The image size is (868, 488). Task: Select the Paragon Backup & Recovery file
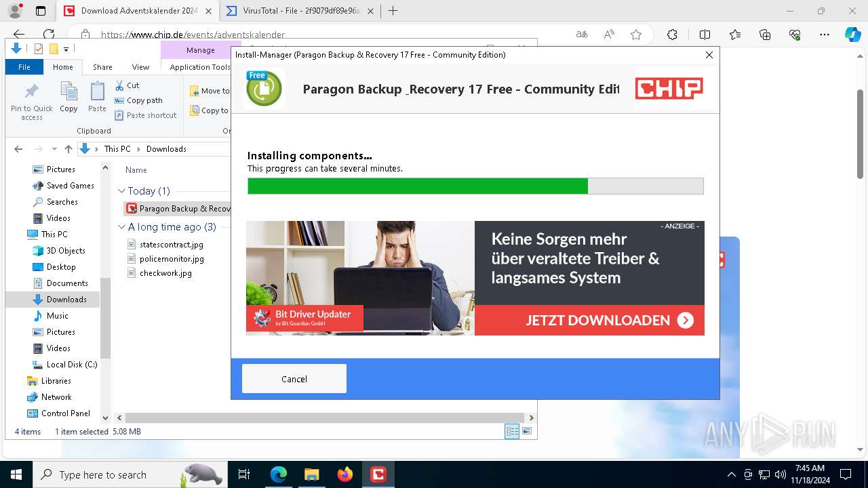pos(178,209)
